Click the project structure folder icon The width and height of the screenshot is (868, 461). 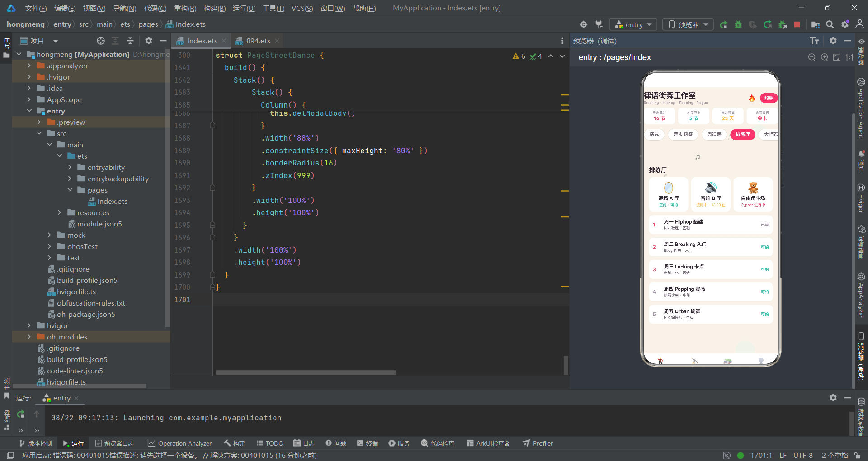pos(816,24)
